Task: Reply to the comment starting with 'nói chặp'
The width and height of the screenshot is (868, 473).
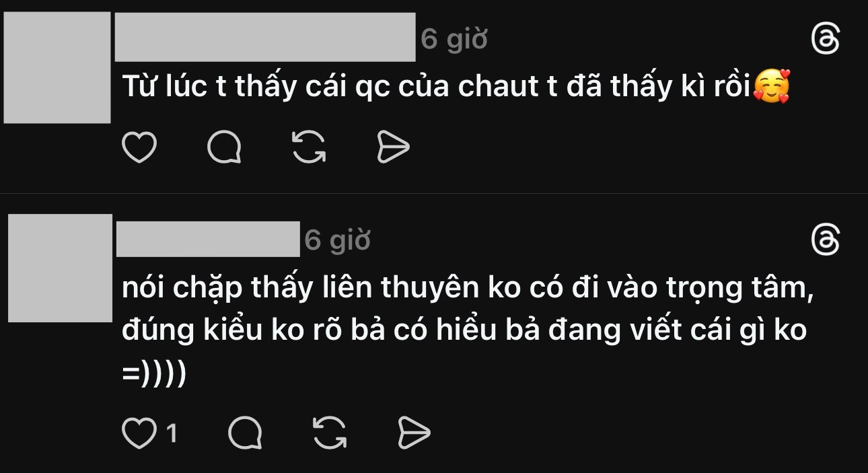Action: pyautogui.click(x=245, y=433)
